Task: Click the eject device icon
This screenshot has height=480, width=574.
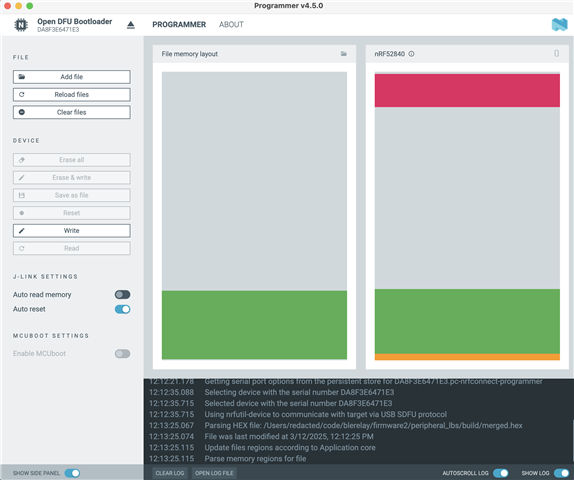Action: [x=131, y=25]
